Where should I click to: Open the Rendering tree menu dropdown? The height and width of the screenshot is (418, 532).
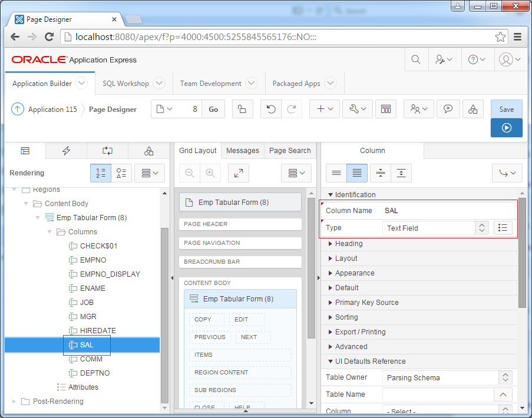150,173
